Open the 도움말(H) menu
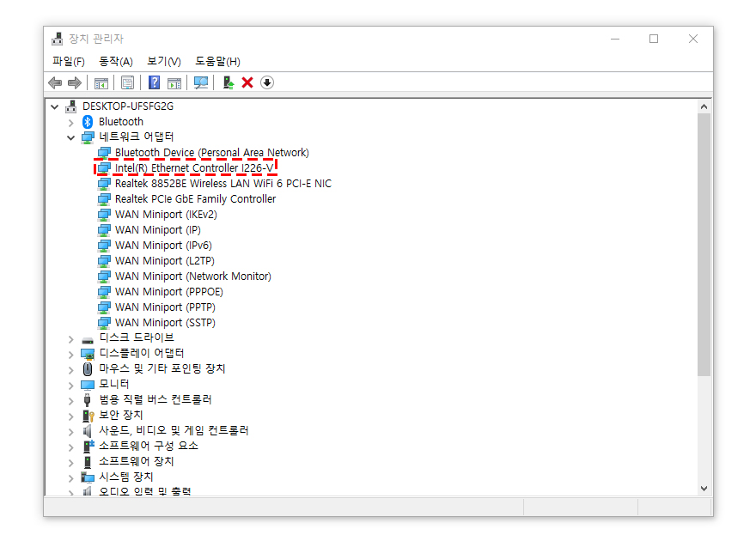The height and width of the screenshot is (541, 756). (217, 61)
